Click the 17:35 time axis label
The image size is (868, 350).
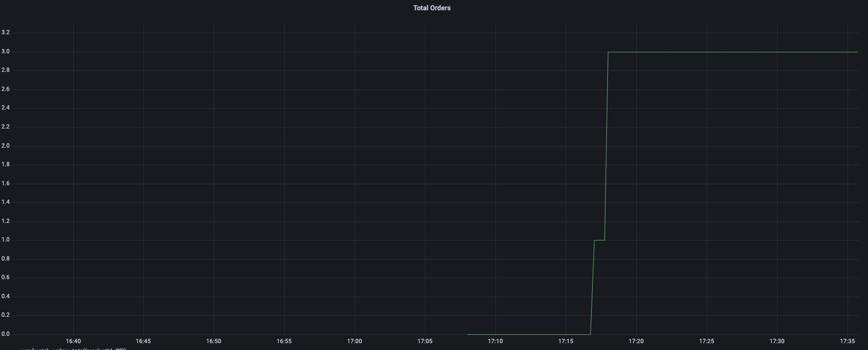point(847,341)
